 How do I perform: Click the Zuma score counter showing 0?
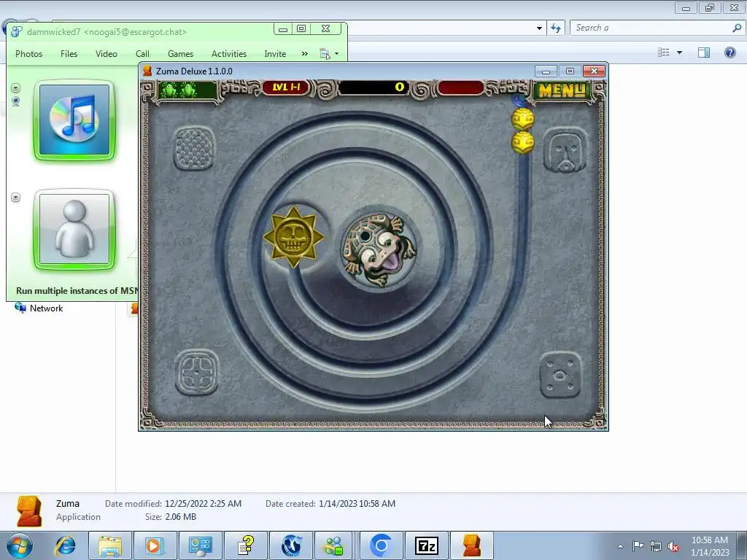coord(373,87)
